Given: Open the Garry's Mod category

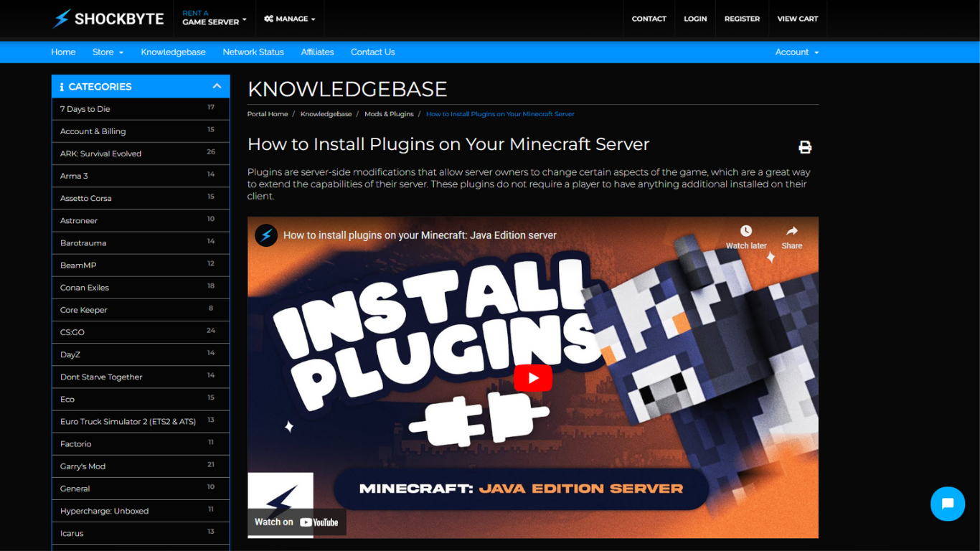Looking at the screenshot, I should (x=141, y=465).
